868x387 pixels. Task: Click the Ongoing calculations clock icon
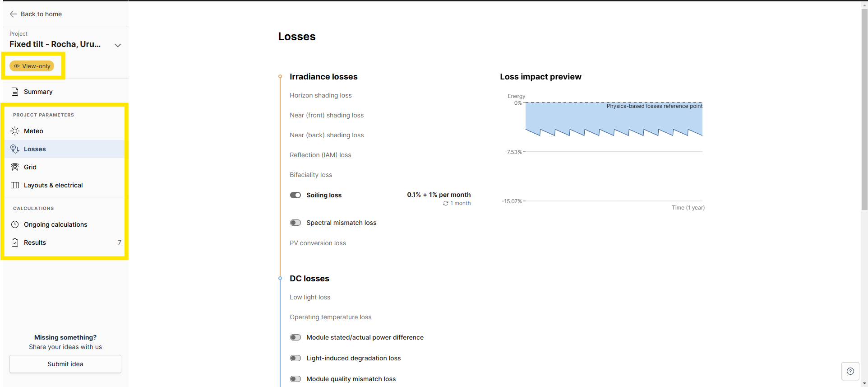(x=15, y=224)
